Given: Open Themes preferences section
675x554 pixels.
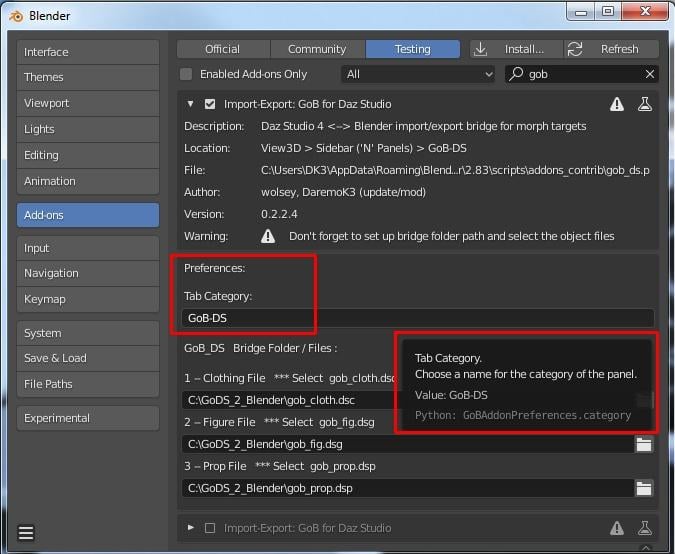Looking at the screenshot, I should [x=88, y=77].
